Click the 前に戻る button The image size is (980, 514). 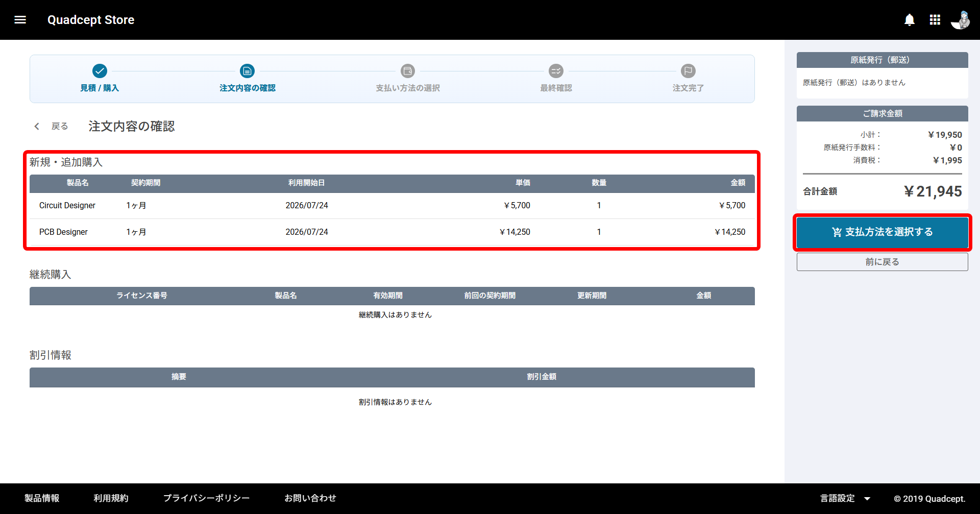pos(882,262)
